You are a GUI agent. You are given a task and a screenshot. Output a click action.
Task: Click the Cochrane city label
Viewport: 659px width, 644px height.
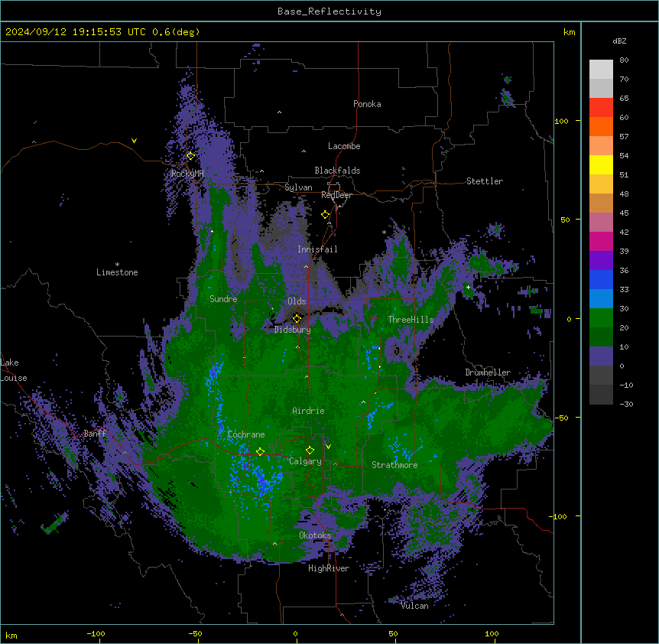click(246, 434)
